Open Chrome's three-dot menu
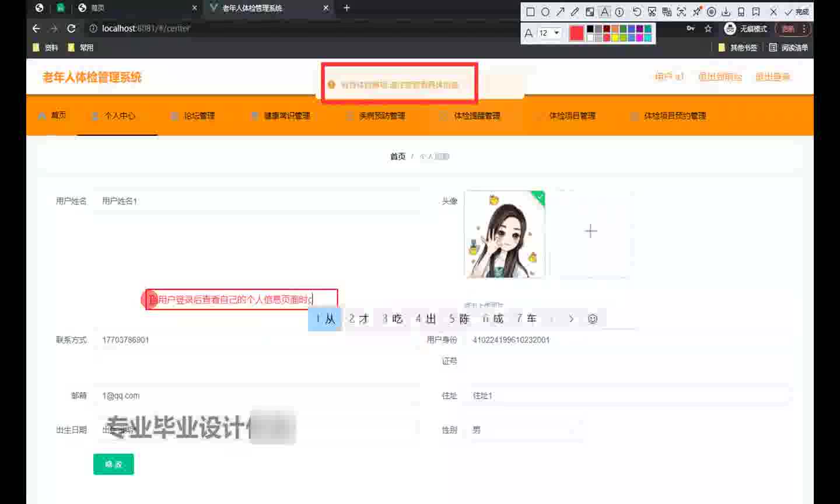 (804, 29)
